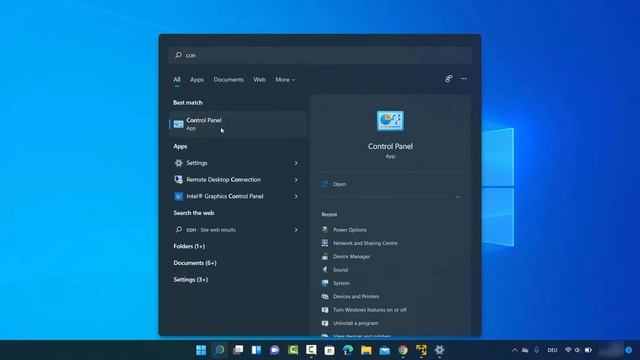Viewport: 640px width, 360px height.
Task: Show hidden icons in system tray
Action: [x=515, y=350]
